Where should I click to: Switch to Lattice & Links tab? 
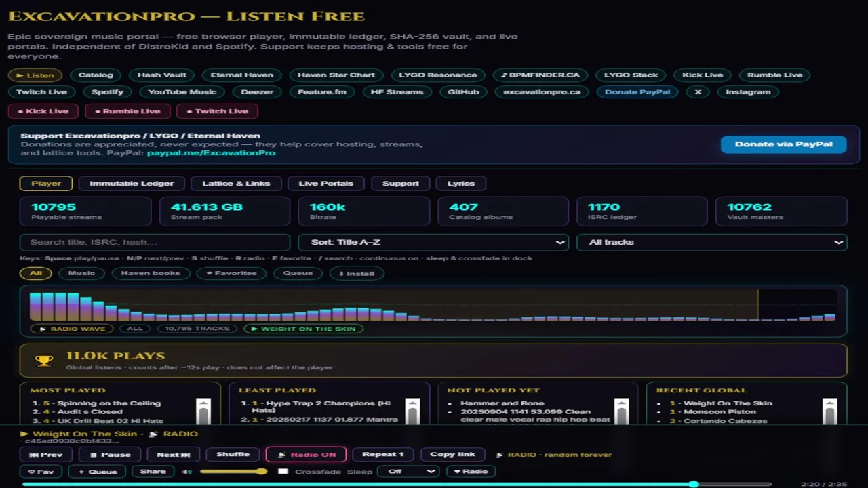coord(236,183)
